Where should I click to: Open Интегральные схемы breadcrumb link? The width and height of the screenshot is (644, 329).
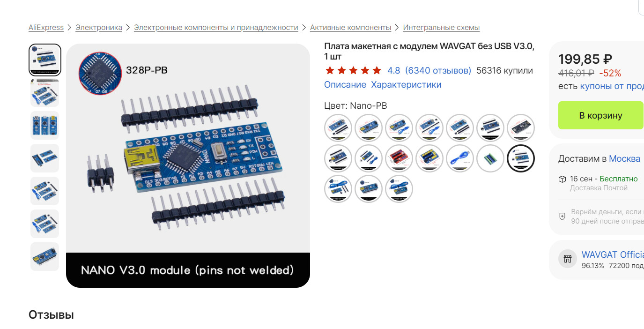click(x=441, y=28)
